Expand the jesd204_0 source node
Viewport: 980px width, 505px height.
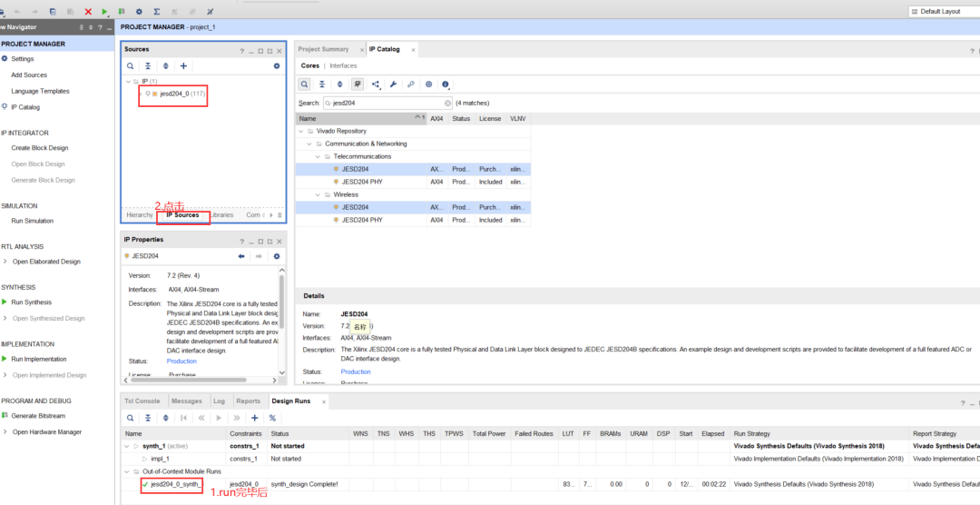[142, 94]
